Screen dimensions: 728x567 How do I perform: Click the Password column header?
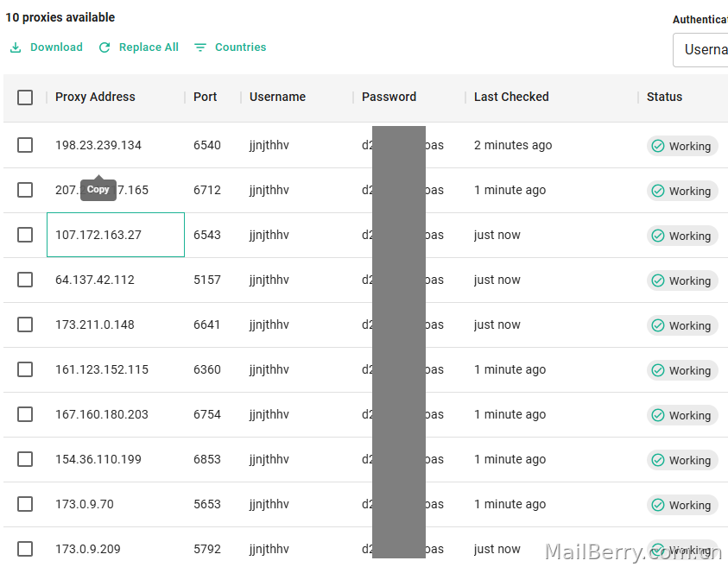pos(389,97)
